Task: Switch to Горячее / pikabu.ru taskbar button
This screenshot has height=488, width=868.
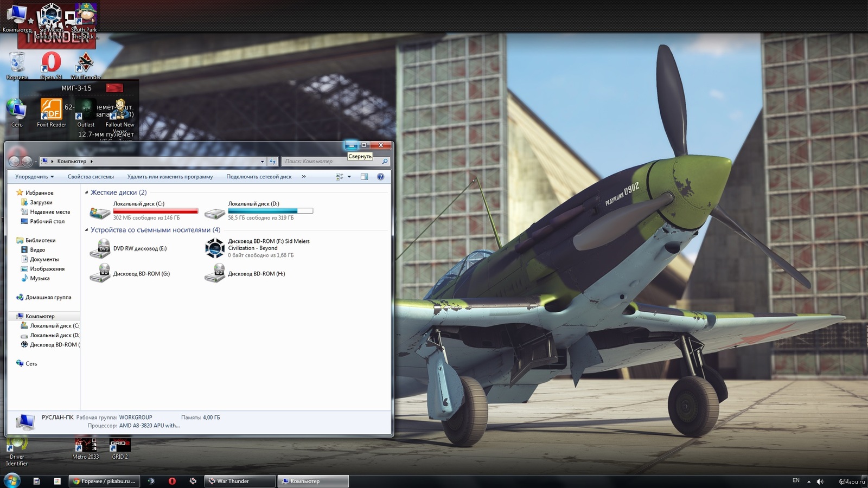Action: pos(105,481)
